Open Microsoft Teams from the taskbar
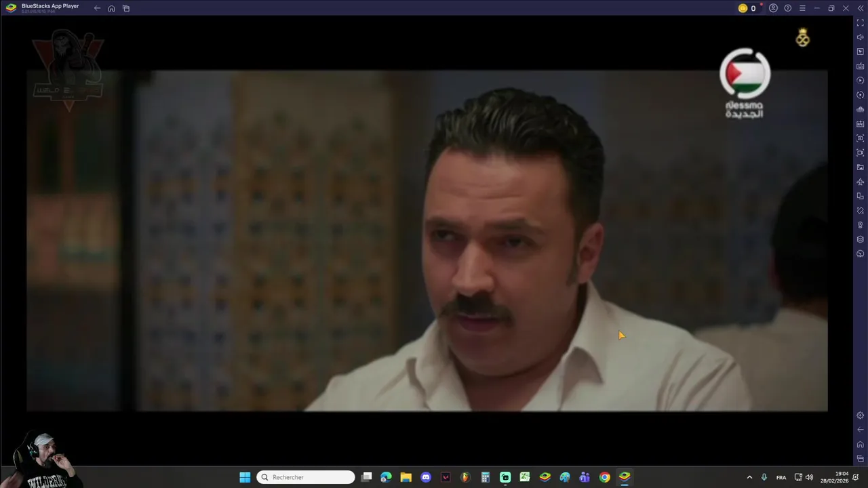Screen dimensions: 868x488 pos(585,477)
